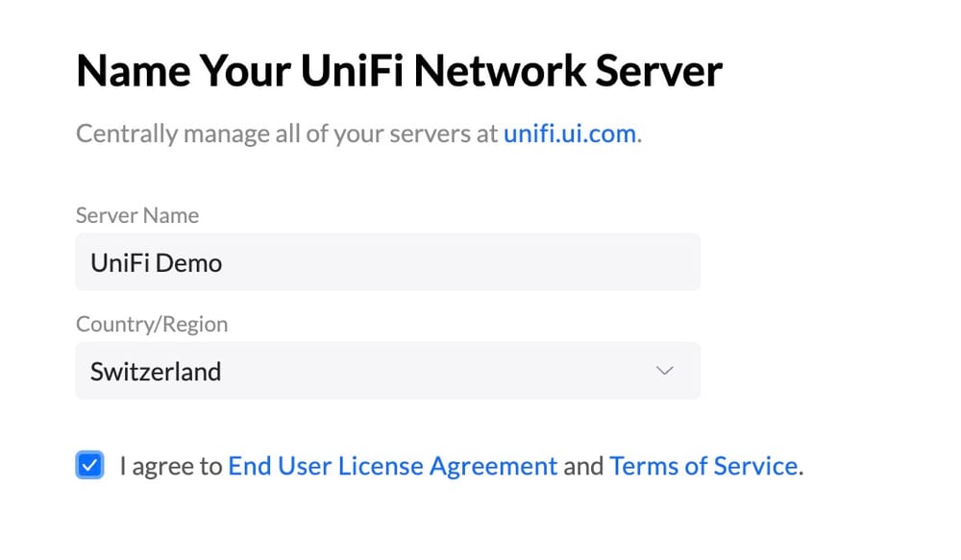961x560 pixels.
Task: Visit the Terms of Service page
Action: pos(704,465)
